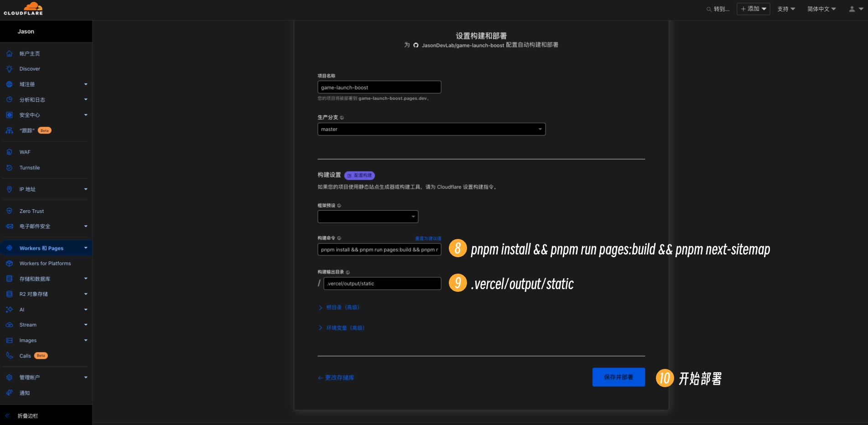
Task: Click the change repository back link
Action: pyautogui.click(x=336, y=378)
